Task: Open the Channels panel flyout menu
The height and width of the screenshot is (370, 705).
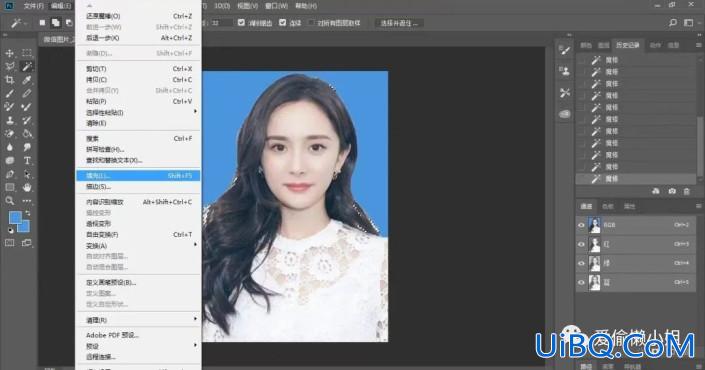Action: click(x=698, y=206)
